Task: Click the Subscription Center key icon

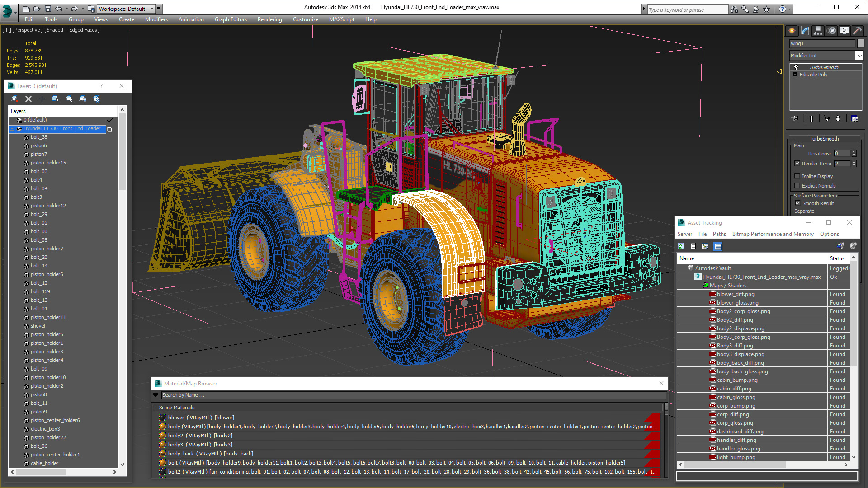Action: (x=745, y=9)
